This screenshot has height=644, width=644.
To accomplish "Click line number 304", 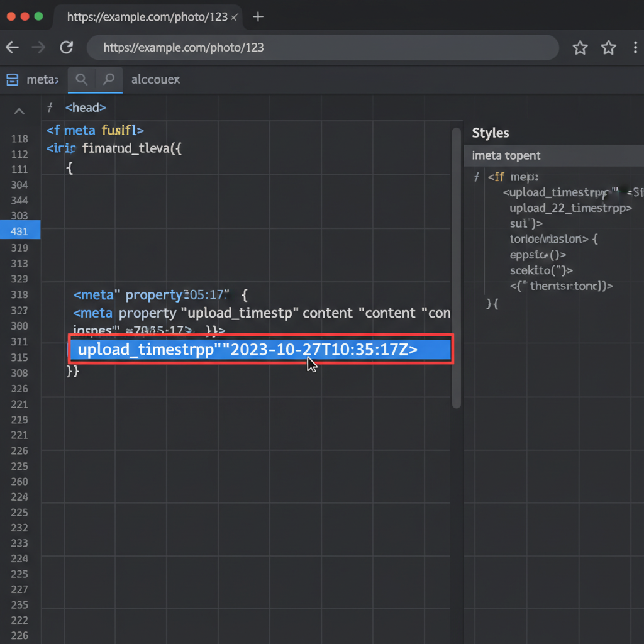I will pos(19,185).
